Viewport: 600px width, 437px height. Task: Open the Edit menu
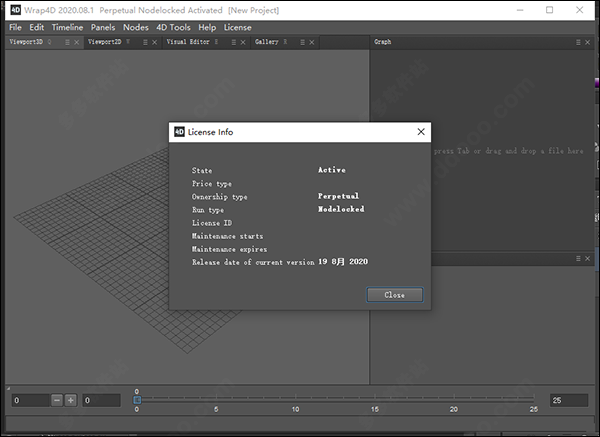pyautogui.click(x=37, y=28)
